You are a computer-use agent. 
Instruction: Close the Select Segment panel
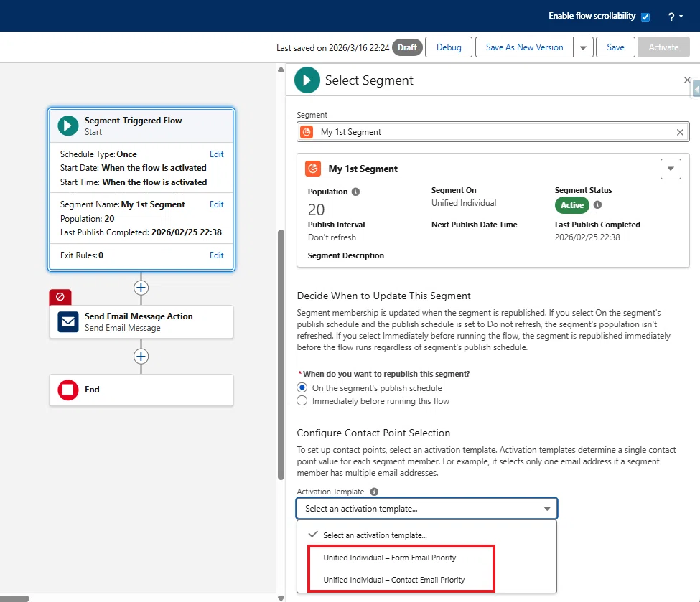click(687, 80)
